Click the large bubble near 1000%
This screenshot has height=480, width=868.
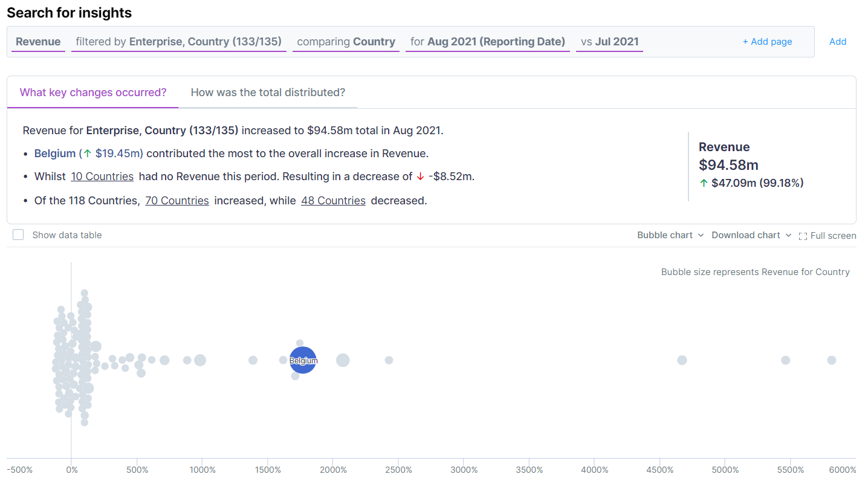point(200,360)
